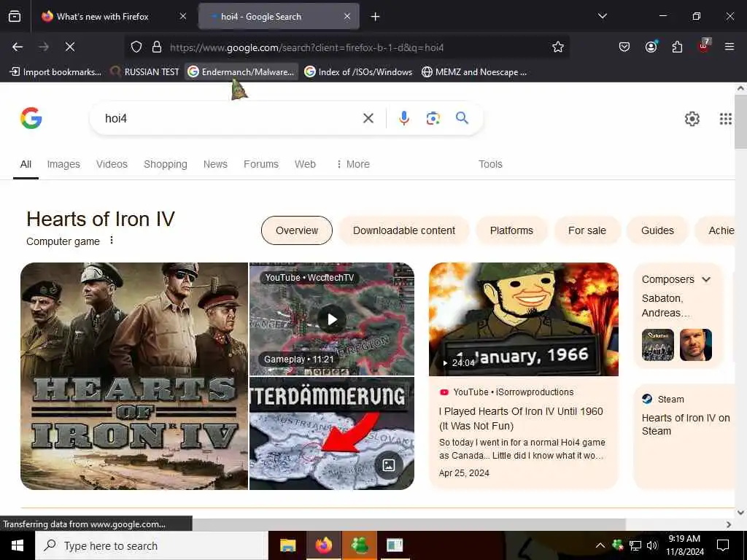Go to Google home logo
747x560 pixels.
pyautogui.click(x=31, y=118)
